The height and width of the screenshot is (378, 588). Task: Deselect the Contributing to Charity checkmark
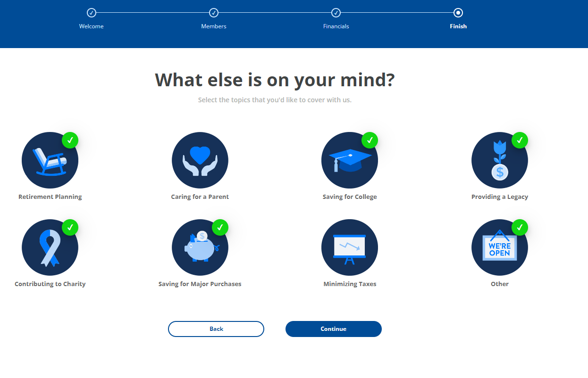click(70, 227)
